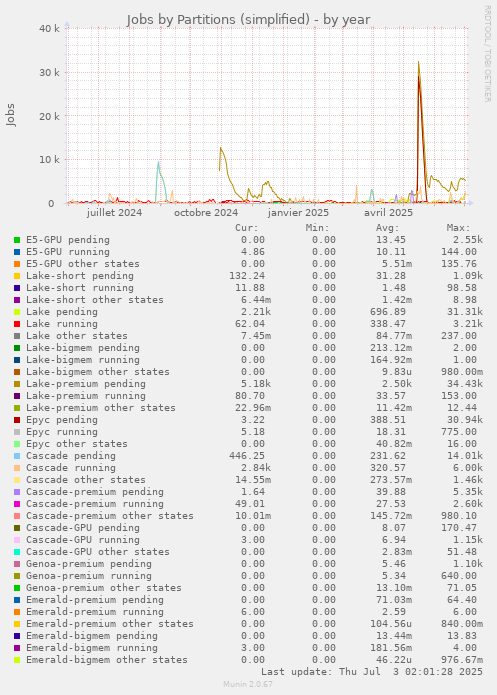This screenshot has height=695, width=497.
Task: Click the Cascade-premium pending purple swatch
Action: (17, 492)
